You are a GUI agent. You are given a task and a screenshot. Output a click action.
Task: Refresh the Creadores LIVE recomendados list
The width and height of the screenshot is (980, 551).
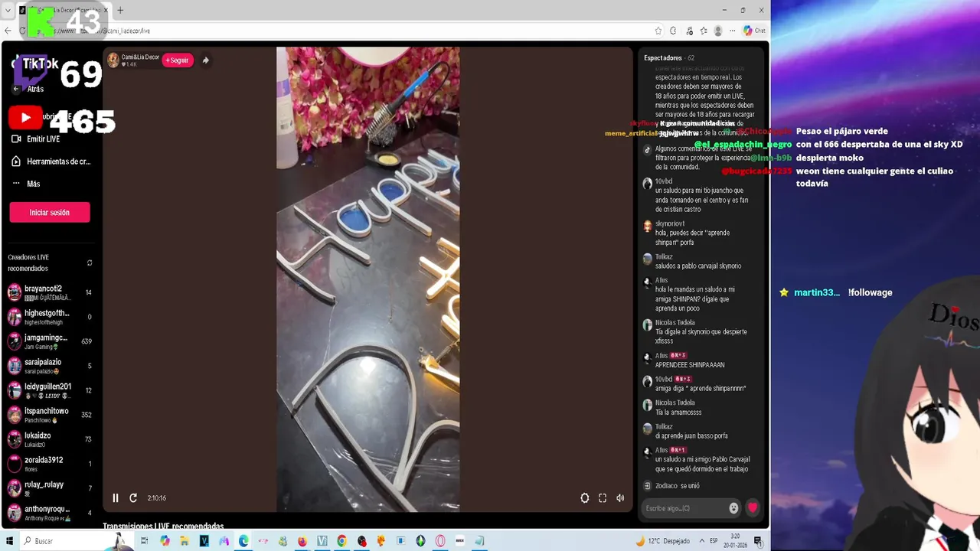coord(90,262)
